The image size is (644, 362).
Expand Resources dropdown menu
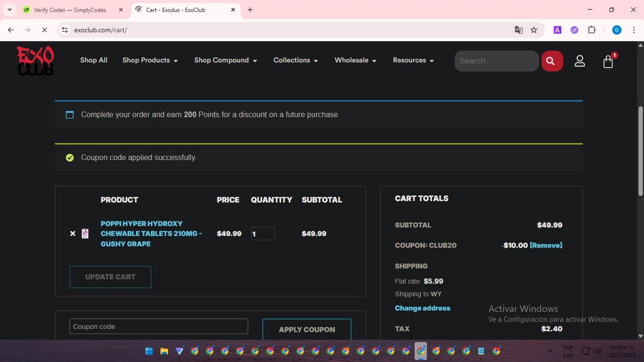pyautogui.click(x=413, y=60)
